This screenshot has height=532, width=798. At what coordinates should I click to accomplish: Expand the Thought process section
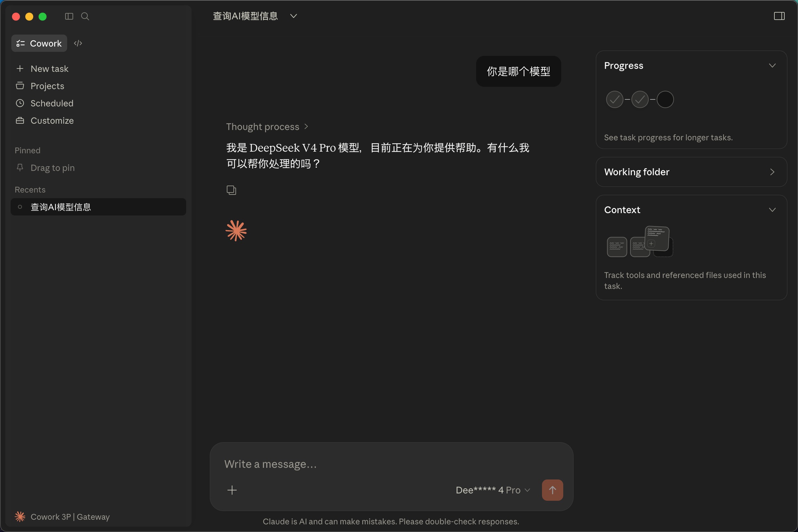(267, 127)
